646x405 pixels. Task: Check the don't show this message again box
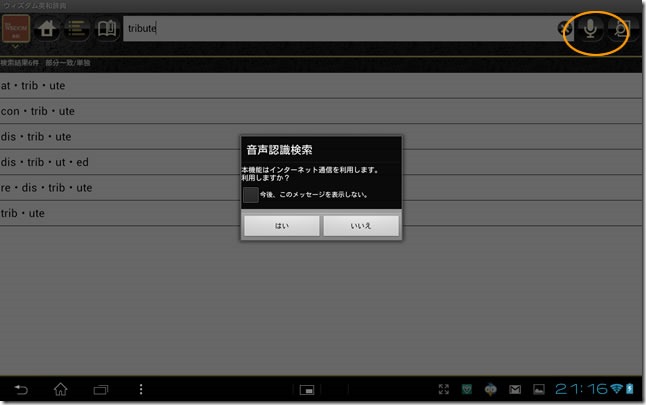click(250, 194)
